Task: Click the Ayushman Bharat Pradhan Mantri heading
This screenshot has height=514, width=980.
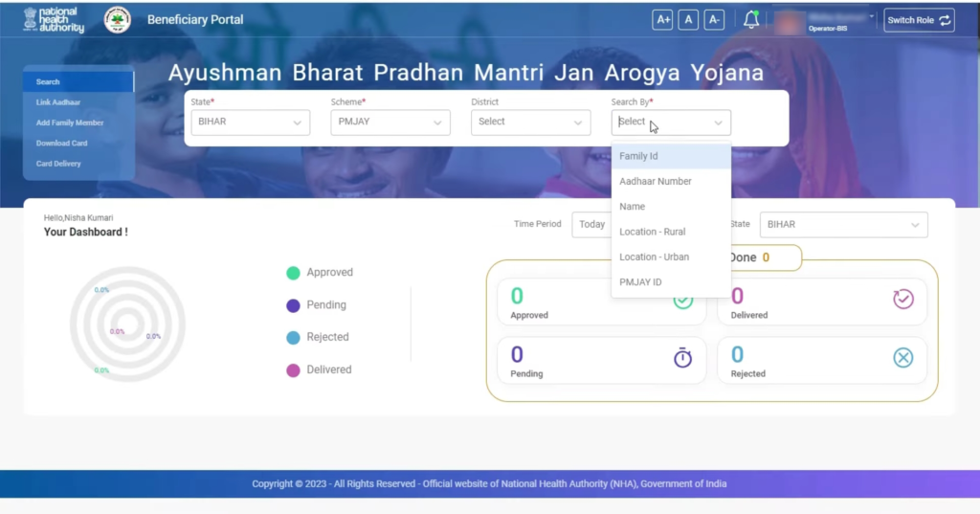Action: pyautogui.click(x=466, y=73)
